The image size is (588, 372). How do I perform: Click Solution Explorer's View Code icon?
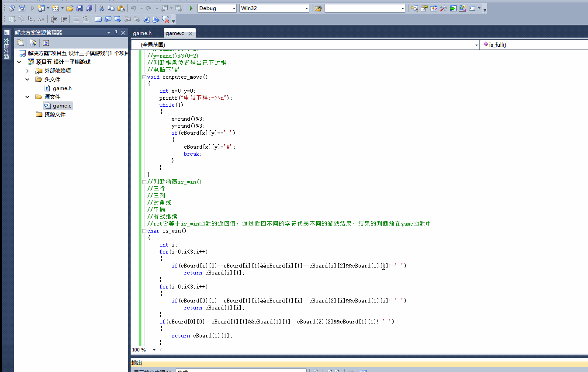[46, 43]
